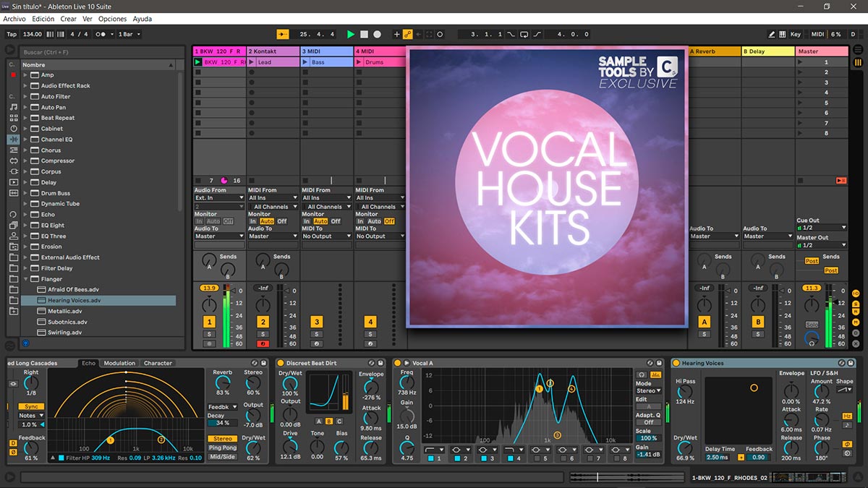The width and height of the screenshot is (868, 488).
Task: Solo track 2 with its S button
Action: pyautogui.click(x=263, y=334)
